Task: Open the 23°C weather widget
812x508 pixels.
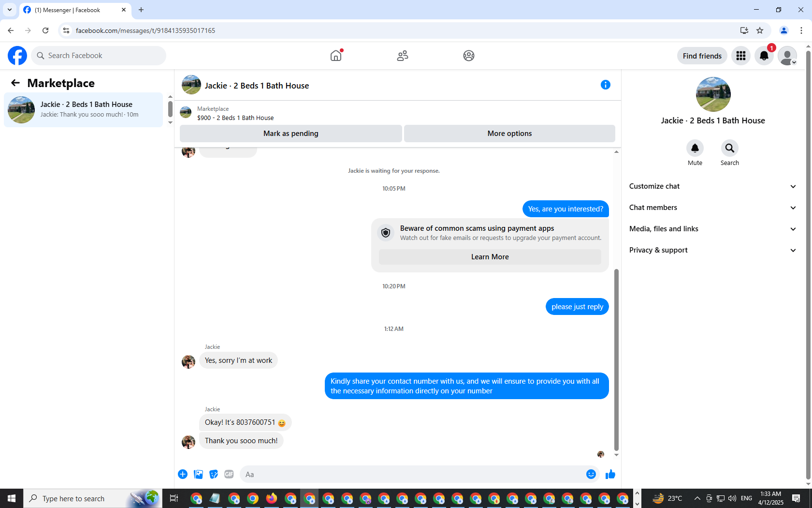Action: click(x=667, y=498)
